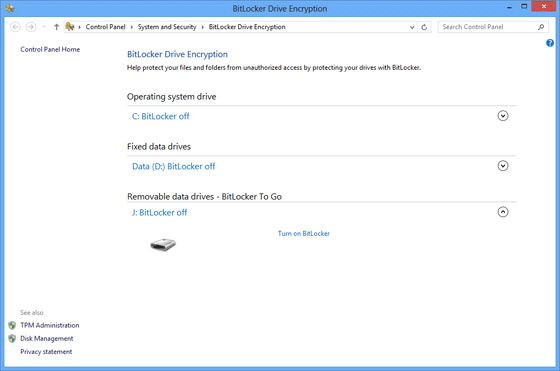Click the Control Panel icon in address bar
The height and width of the screenshot is (371, 560).
(x=70, y=26)
